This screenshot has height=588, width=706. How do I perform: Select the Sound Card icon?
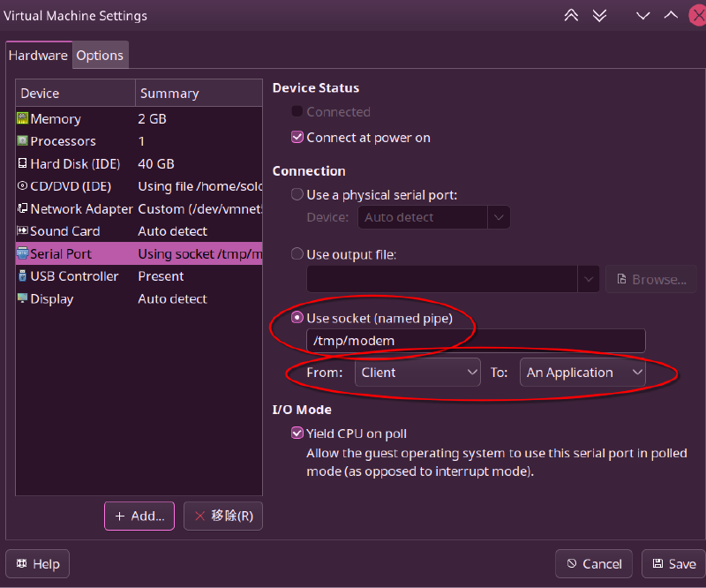[x=23, y=231]
